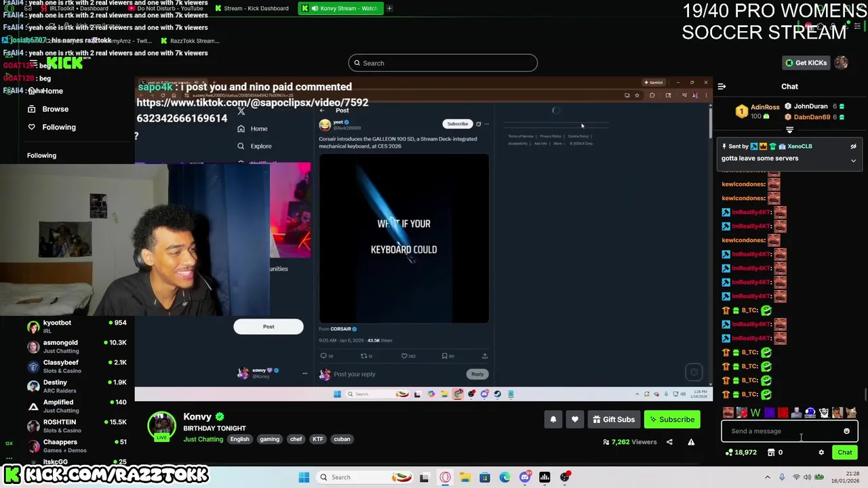Click the notification bell icon under the stream

[x=553, y=420]
